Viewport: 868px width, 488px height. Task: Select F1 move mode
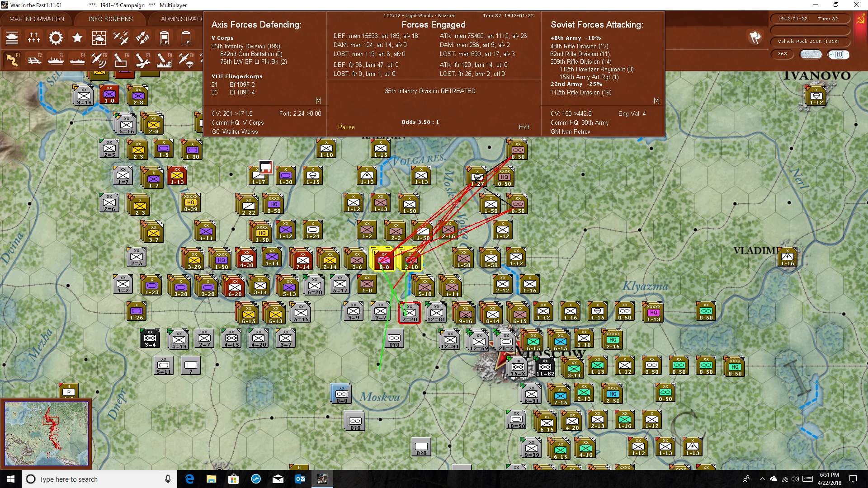[x=12, y=60]
